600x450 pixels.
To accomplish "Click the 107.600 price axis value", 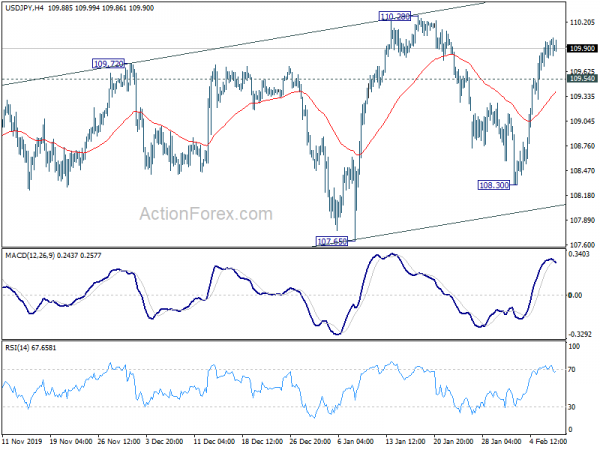I will 582,245.
